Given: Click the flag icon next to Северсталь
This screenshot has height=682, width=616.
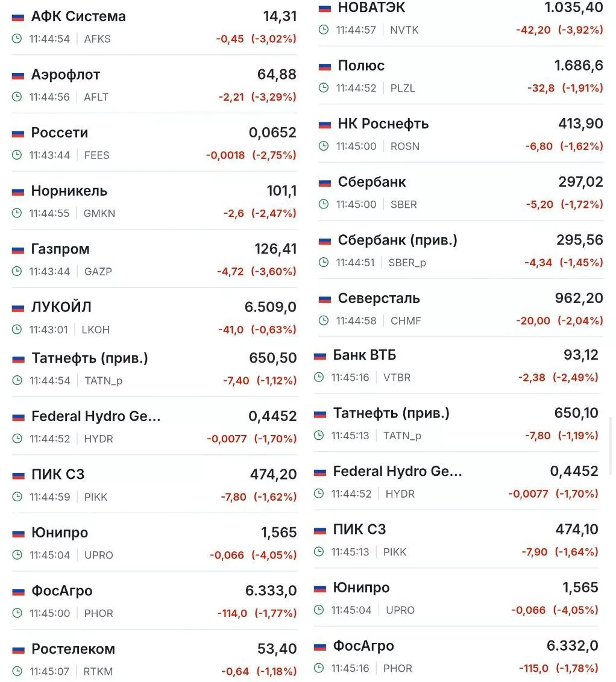Looking at the screenshot, I should (325, 299).
